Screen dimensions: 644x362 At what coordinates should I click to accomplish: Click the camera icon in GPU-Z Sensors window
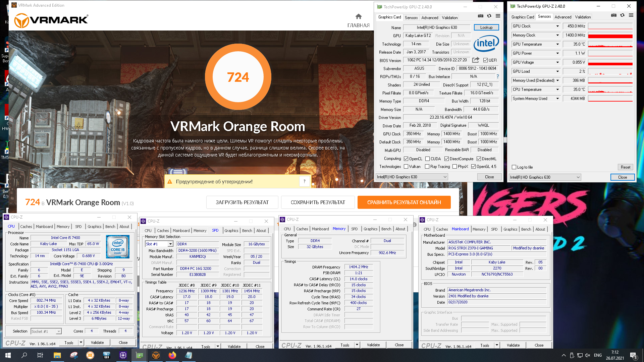614,15
